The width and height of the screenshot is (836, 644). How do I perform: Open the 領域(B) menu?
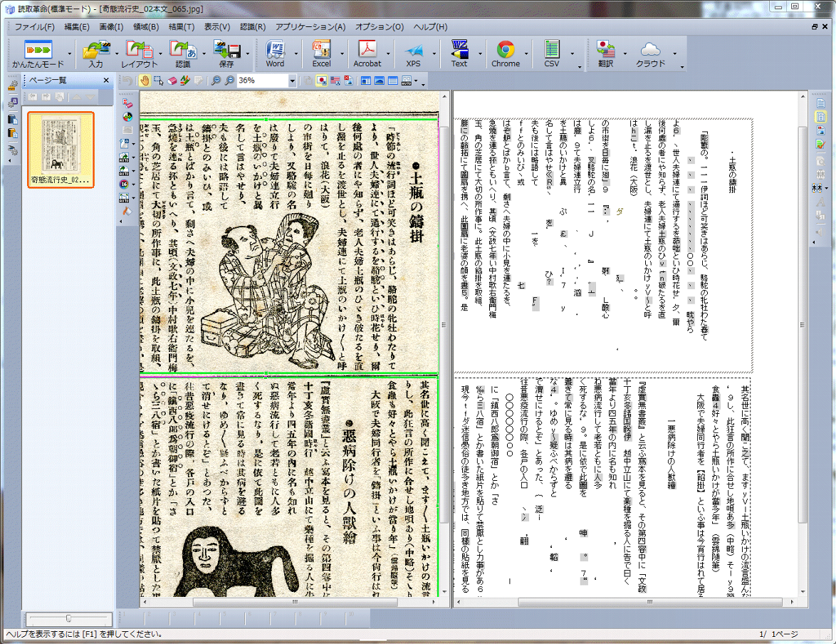coord(146,26)
